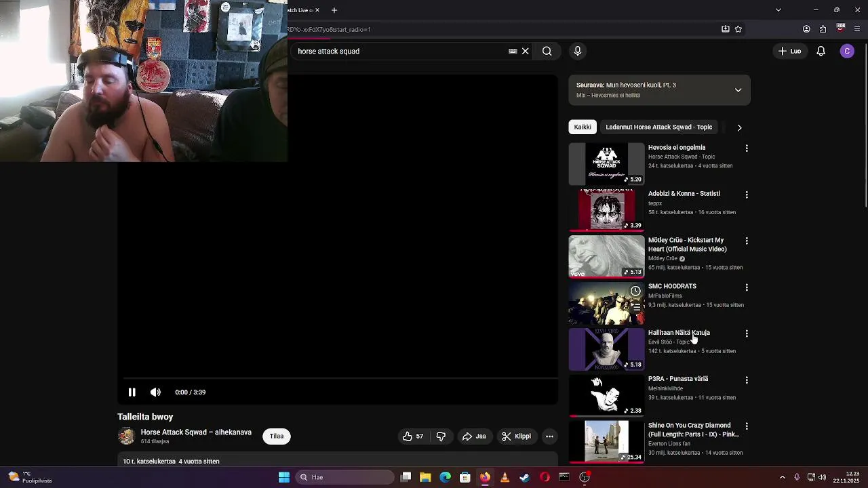Open options menu for Adebizi & Konna - Statisti

click(x=747, y=195)
